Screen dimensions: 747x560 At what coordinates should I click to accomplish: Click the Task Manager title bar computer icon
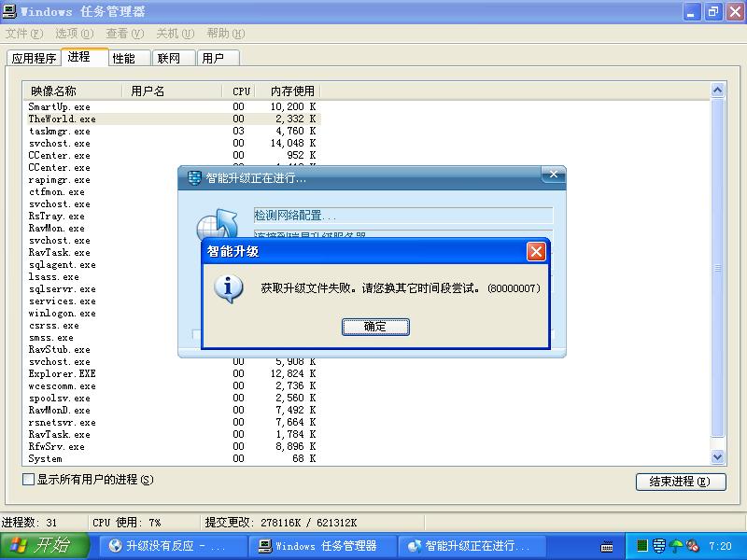[9, 11]
